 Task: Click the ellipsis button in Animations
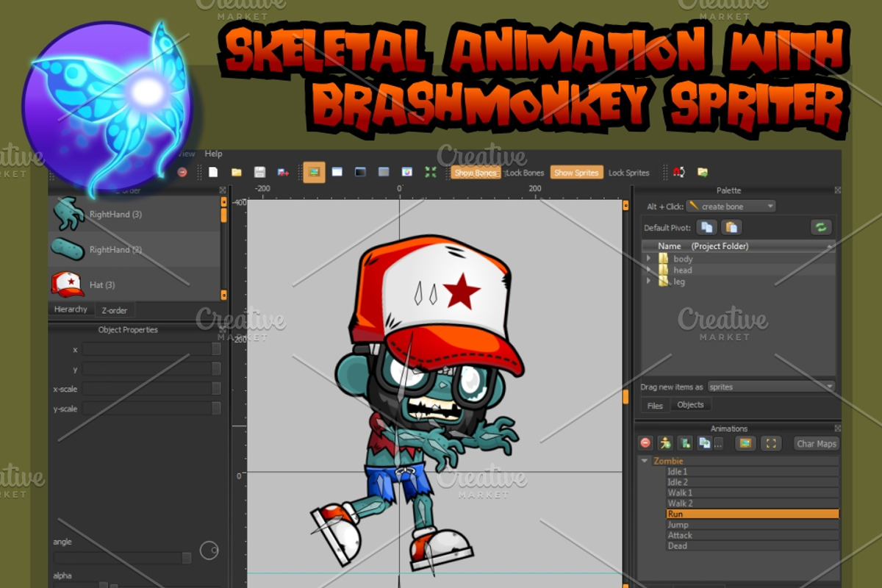(718, 443)
